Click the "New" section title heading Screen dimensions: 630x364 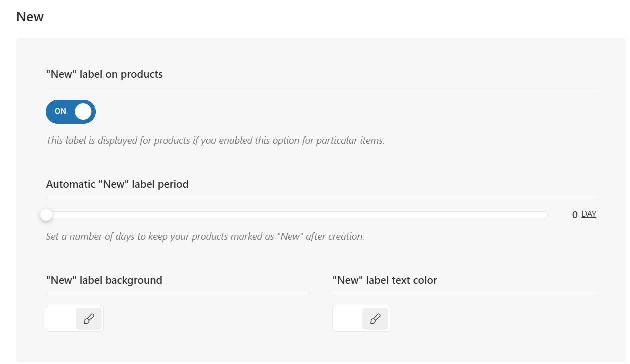click(x=30, y=17)
